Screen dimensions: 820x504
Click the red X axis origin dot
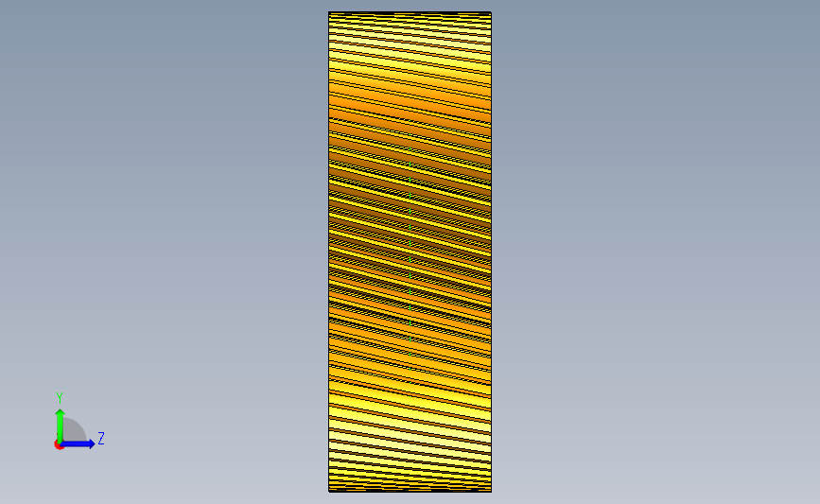pyautogui.click(x=59, y=445)
